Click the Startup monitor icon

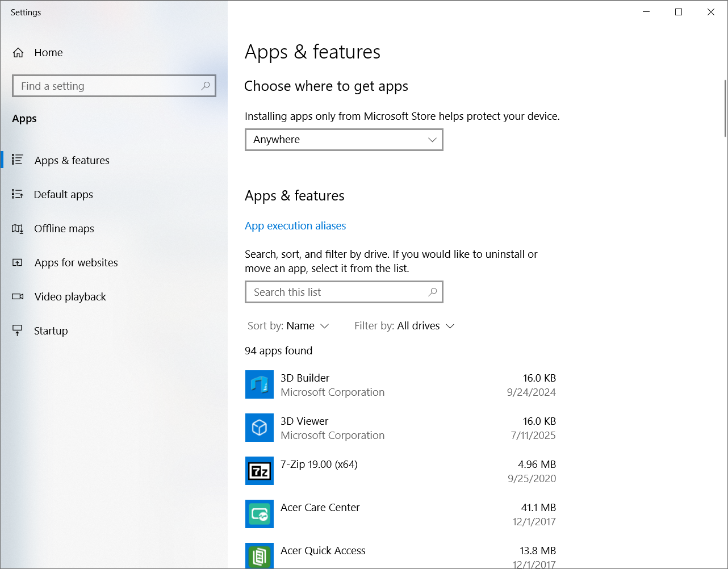point(18,330)
